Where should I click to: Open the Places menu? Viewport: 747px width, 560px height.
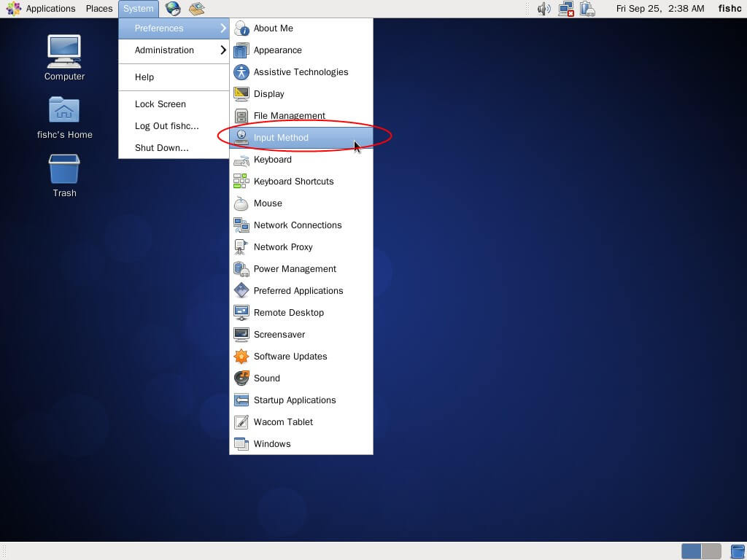98,9
